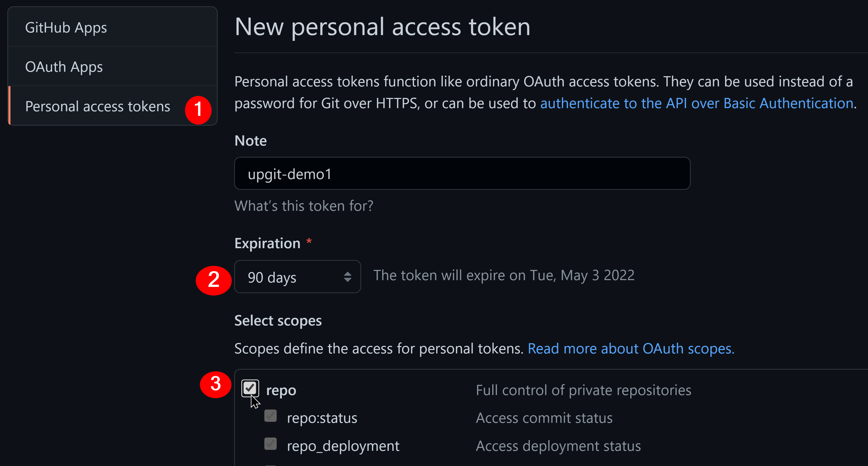The height and width of the screenshot is (466, 868).
Task: Click red step 1 annotation badge
Action: tap(198, 110)
